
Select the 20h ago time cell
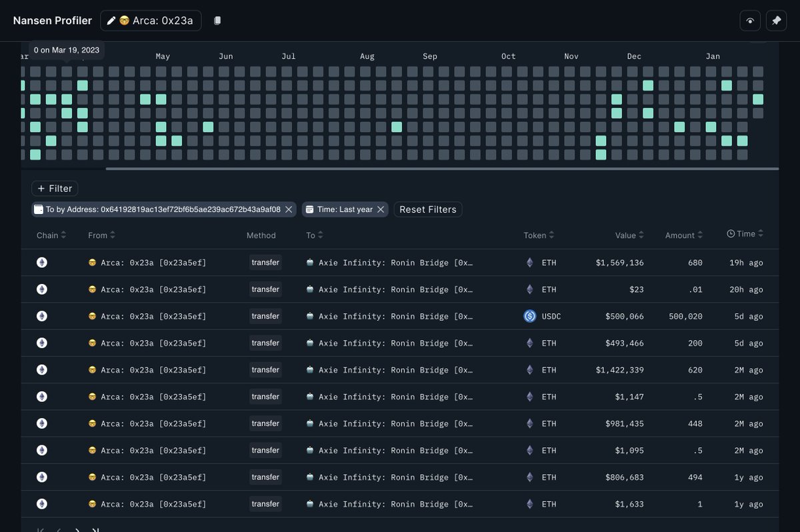746,289
